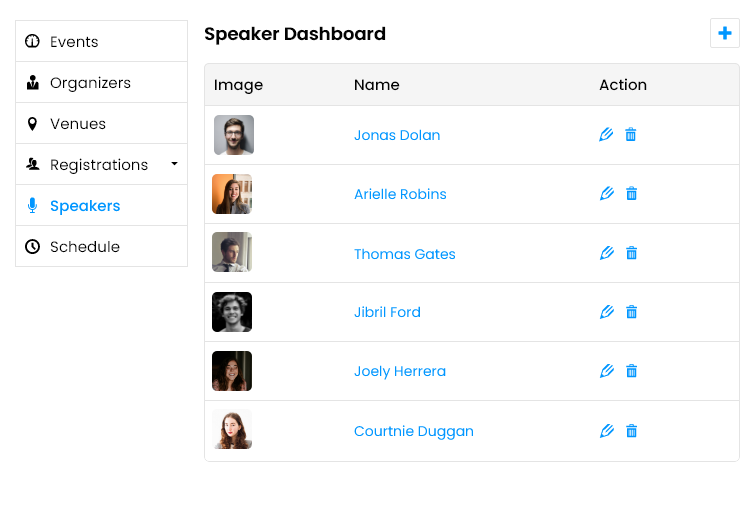
Task: Delete Arielle Robins with trash icon
Action: coord(631,194)
